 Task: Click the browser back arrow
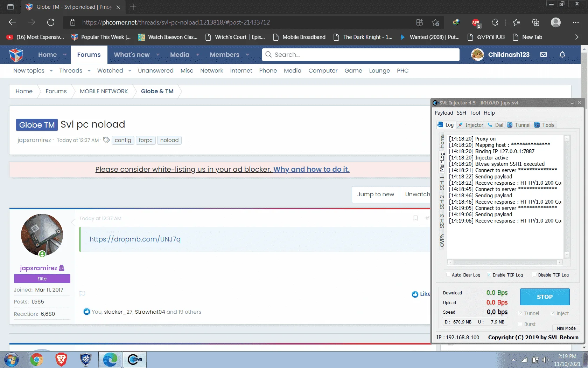[12, 22]
